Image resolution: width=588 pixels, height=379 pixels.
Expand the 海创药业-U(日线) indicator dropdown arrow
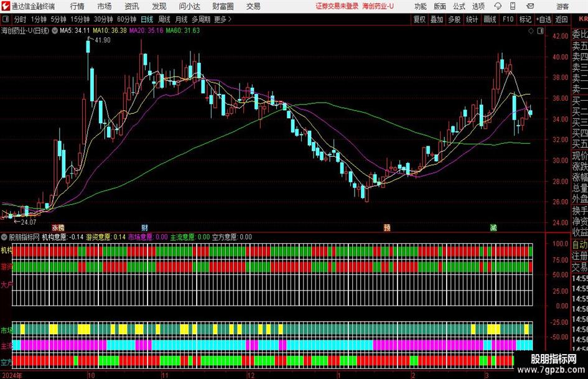(55, 30)
